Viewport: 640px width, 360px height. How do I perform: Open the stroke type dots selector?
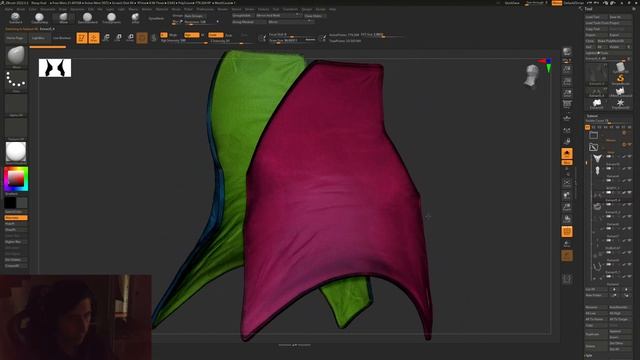pyautogui.click(x=16, y=80)
